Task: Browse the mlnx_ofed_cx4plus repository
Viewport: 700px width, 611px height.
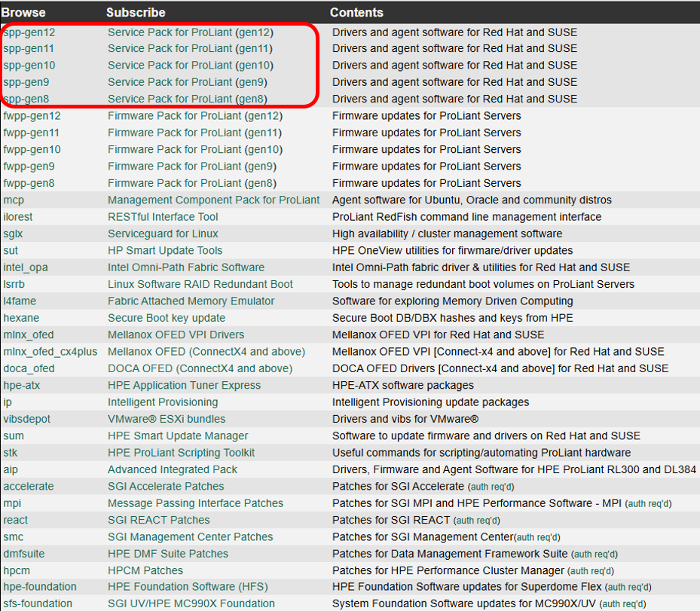Action: click(50, 352)
